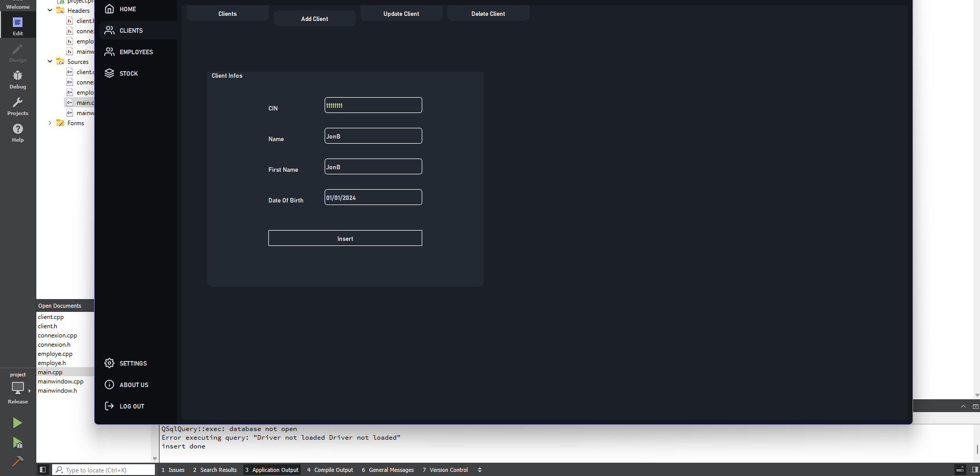The image size is (980, 476).
Task: Click the LOG OUT icon in the app
Action: coord(109,405)
